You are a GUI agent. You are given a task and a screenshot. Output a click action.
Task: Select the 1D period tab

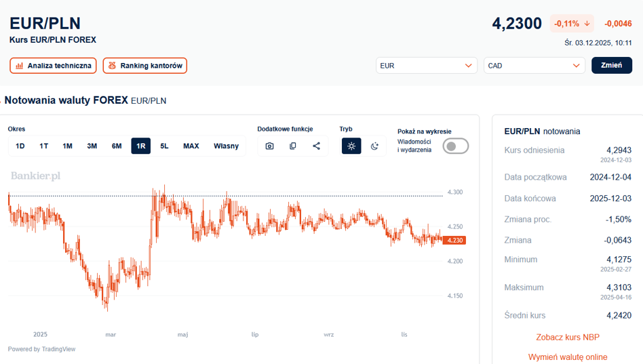tap(20, 146)
